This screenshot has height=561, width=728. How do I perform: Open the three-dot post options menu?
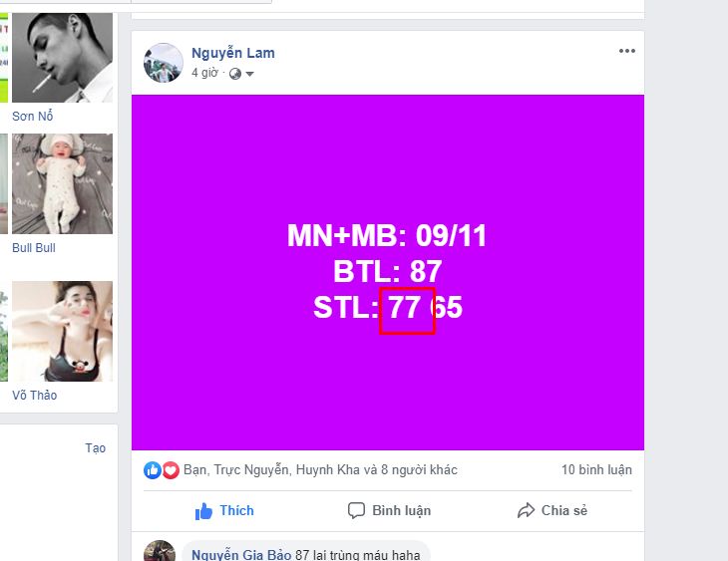[627, 51]
